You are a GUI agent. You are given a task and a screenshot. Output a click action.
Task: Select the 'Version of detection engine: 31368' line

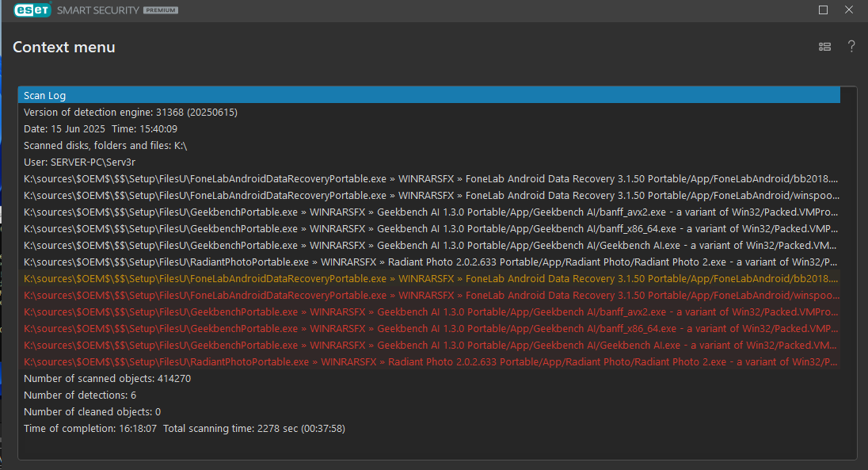point(429,112)
